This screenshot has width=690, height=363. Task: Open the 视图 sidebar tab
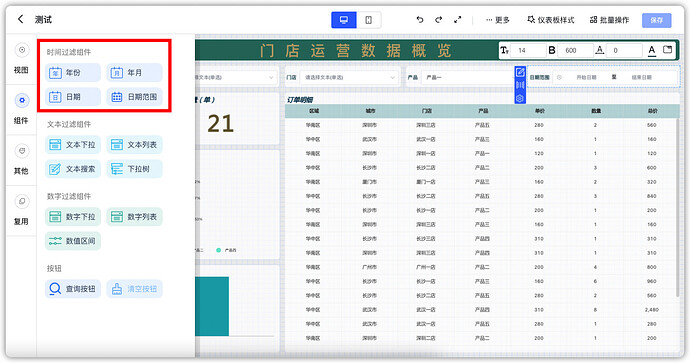21,59
